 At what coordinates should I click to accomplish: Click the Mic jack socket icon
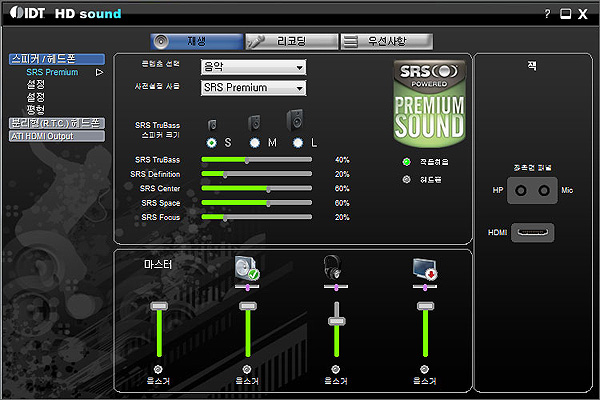544,190
